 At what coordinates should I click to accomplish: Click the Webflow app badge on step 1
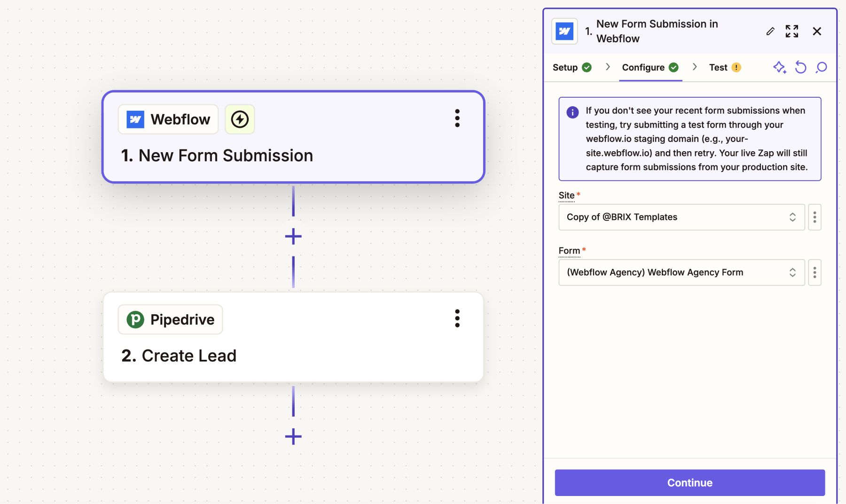click(x=168, y=119)
